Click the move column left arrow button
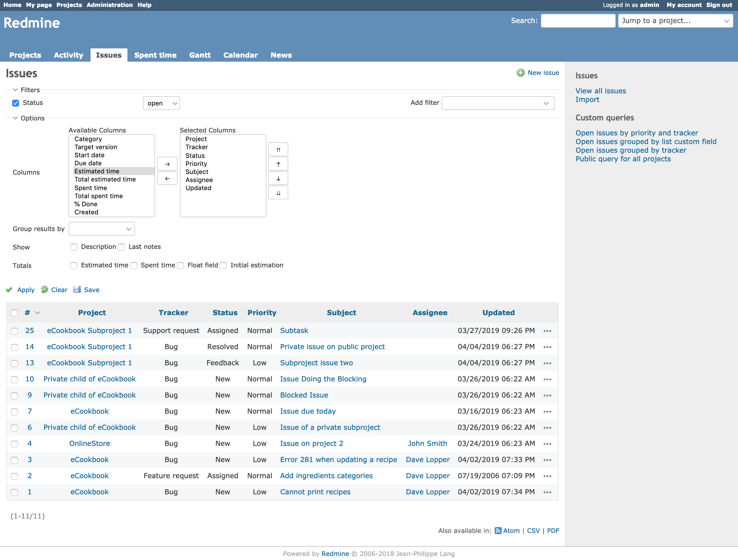Viewport: 738px width, 560px height. [167, 179]
